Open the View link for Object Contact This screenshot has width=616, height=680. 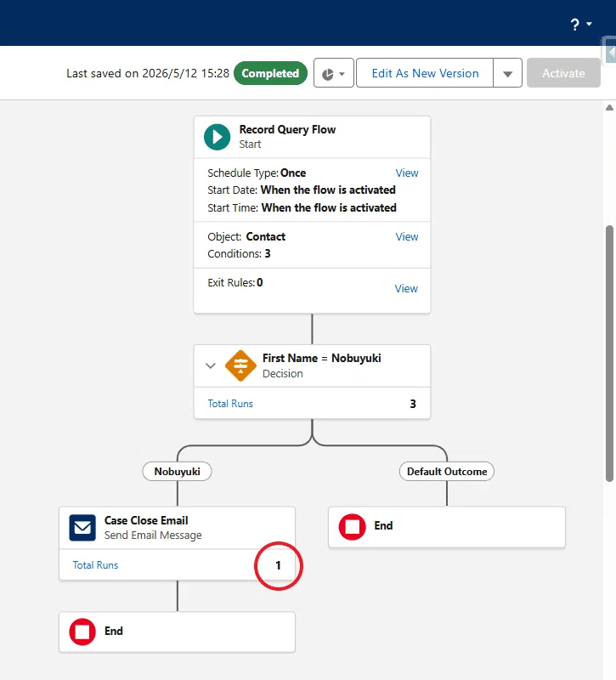pos(407,237)
